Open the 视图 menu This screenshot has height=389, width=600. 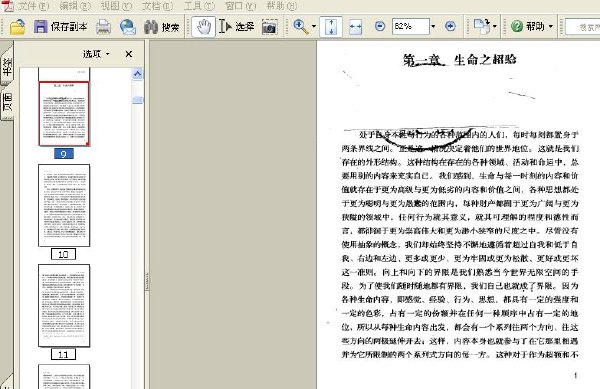pyautogui.click(x=116, y=5)
